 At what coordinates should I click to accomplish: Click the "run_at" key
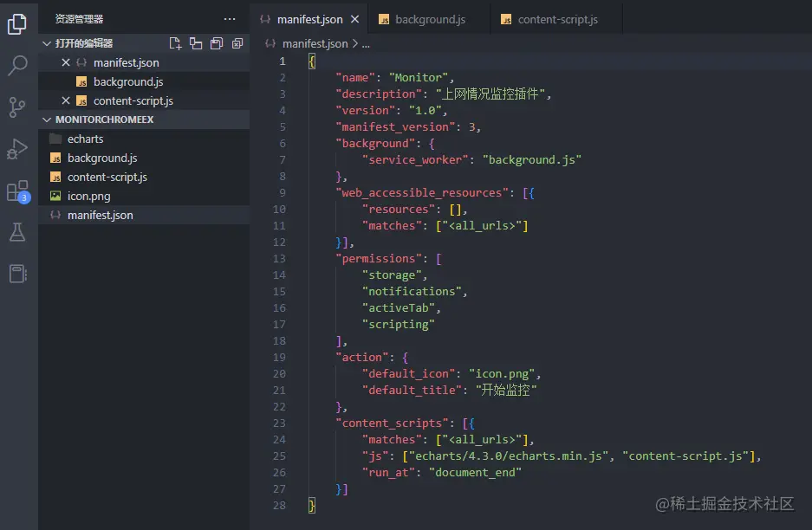[x=388, y=473]
